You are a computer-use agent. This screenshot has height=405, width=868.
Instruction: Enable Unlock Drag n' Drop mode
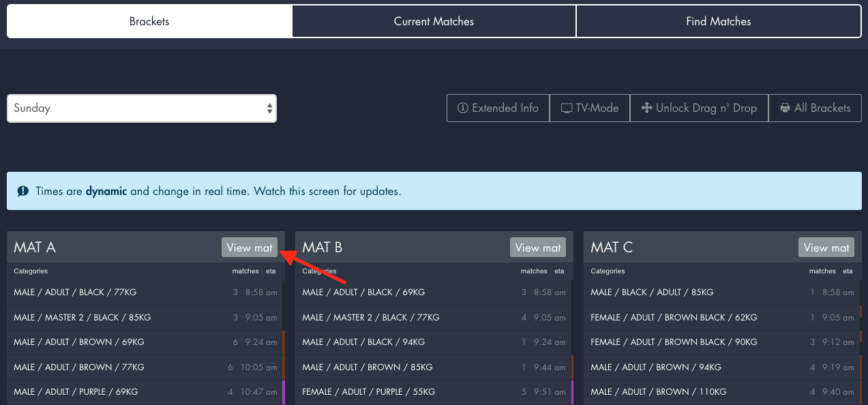(x=698, y=108)
